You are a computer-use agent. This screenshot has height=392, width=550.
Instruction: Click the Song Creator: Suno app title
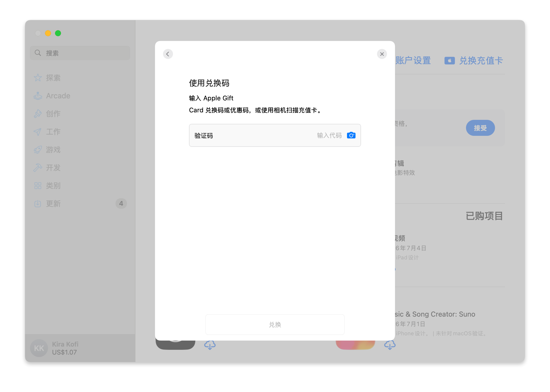tap(435, 314)
